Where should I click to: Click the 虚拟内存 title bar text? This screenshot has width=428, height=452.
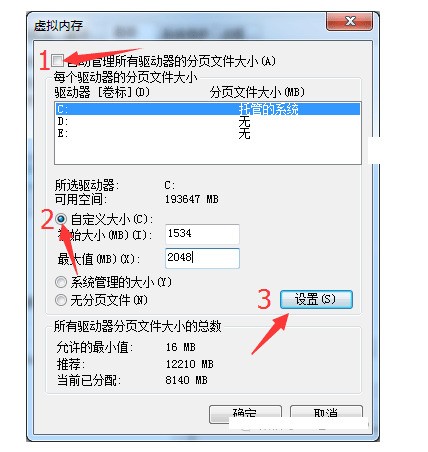point(58,26)
